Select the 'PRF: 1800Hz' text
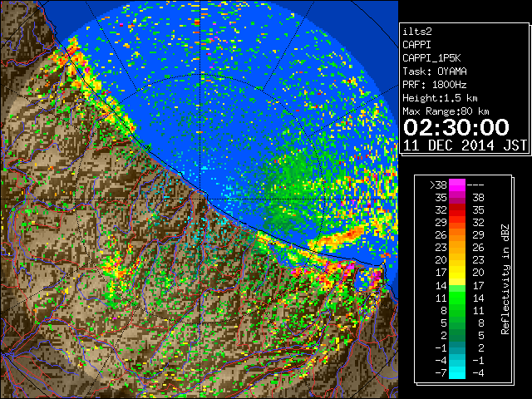 pyautogui.click(x=435, y=85)
